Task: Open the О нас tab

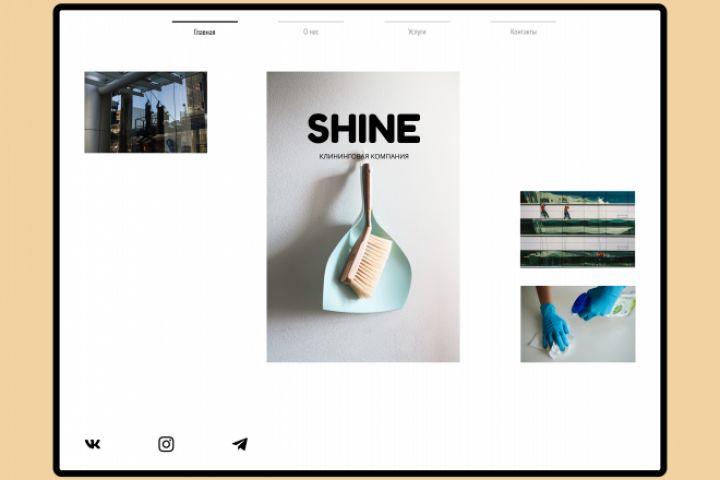Action: (310, 32)
